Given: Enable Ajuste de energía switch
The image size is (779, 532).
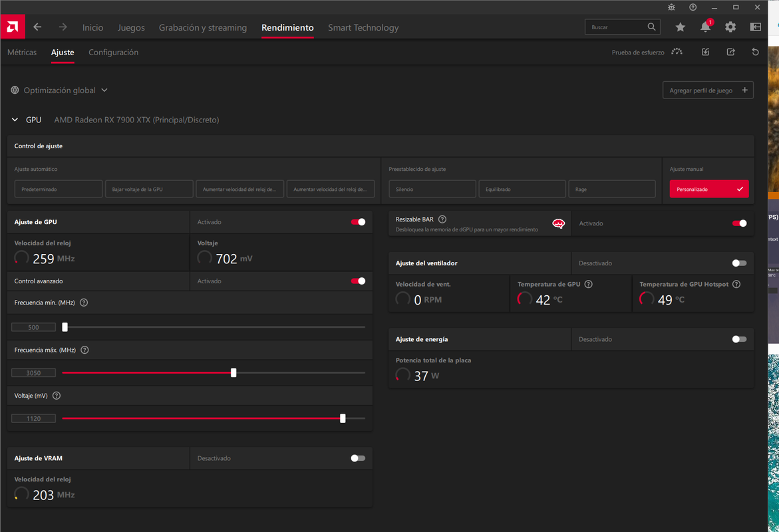Looking at the screenshot, I should point(739,339).
